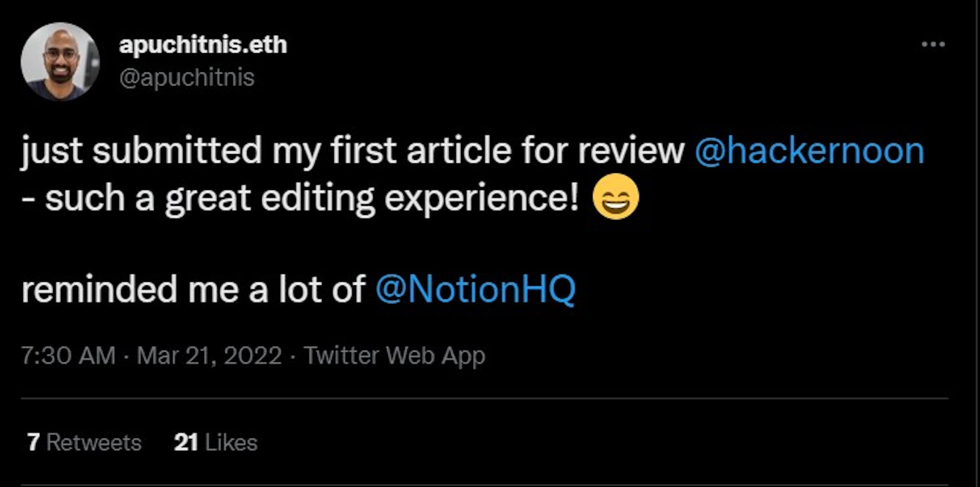Viewport: 980px width, 487px height.
Task: Click the apuchitnis.eth profile avatar photo
Action: click(x=60, y=61)
